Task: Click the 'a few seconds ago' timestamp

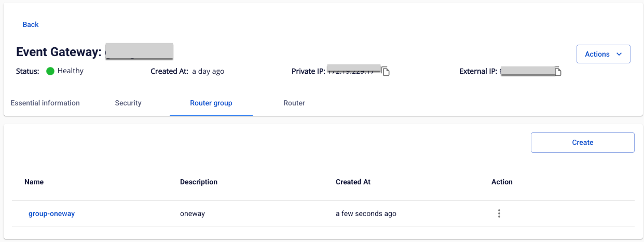Action: coord(366,213)
